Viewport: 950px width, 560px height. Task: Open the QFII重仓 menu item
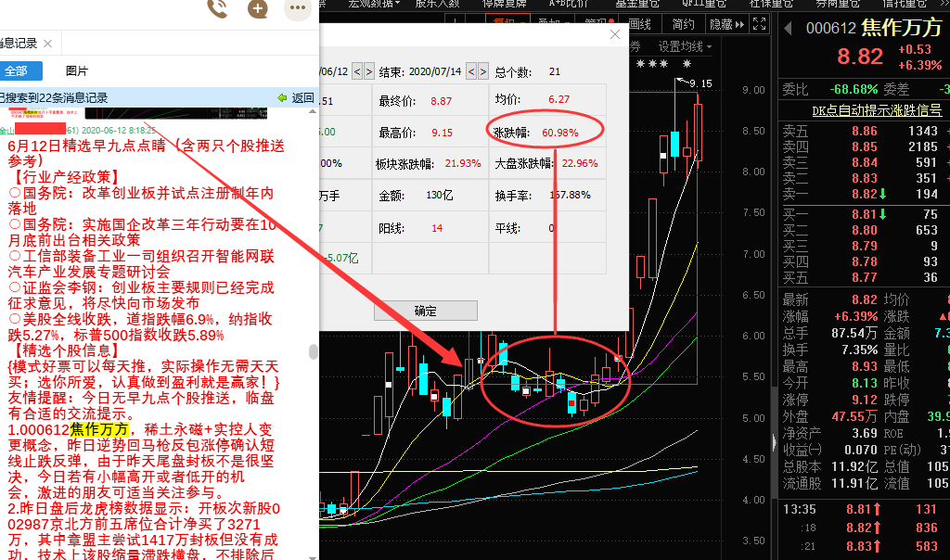click(x=704, y=4)
